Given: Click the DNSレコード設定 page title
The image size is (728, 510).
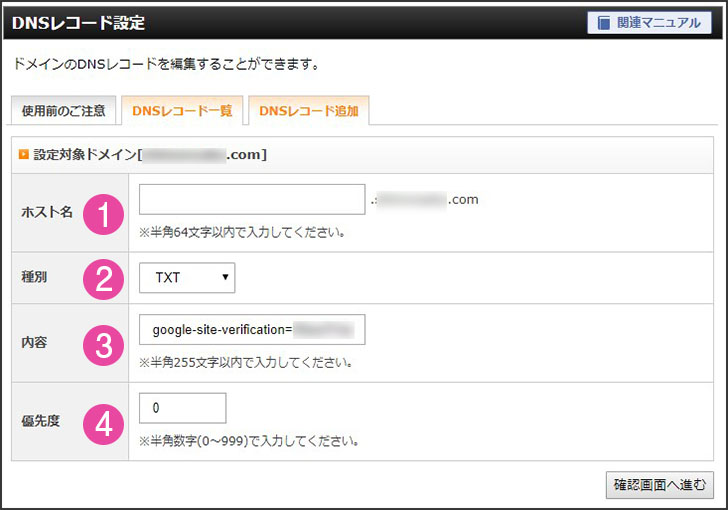Looking at the screenshot, I should pos(78,22).
